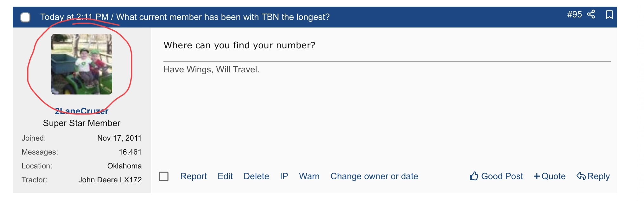Click the Reply arrow icon
This screenshot has height=201, width=644.
581,176
